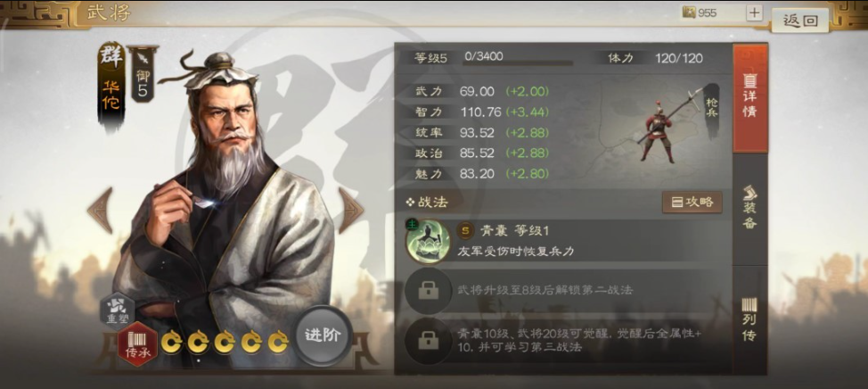868x389 pixels.
Task: Tap the first gold dragon star
Action: click(172, 342)
